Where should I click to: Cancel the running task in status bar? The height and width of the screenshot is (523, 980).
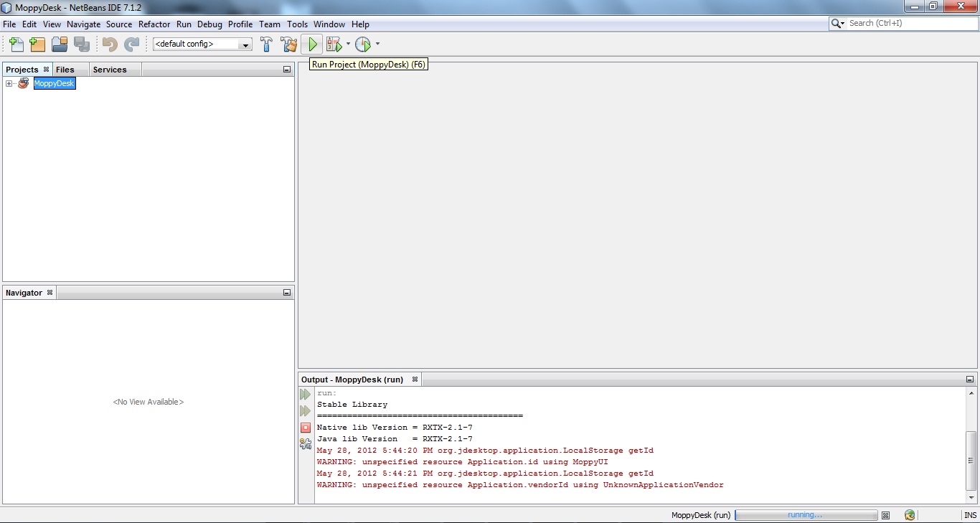coord(885,515)
